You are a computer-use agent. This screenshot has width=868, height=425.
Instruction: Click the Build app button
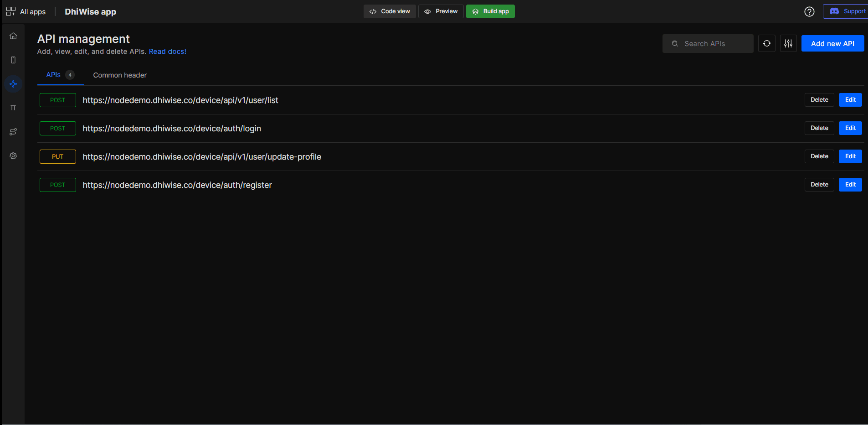(x=490, y=11)
